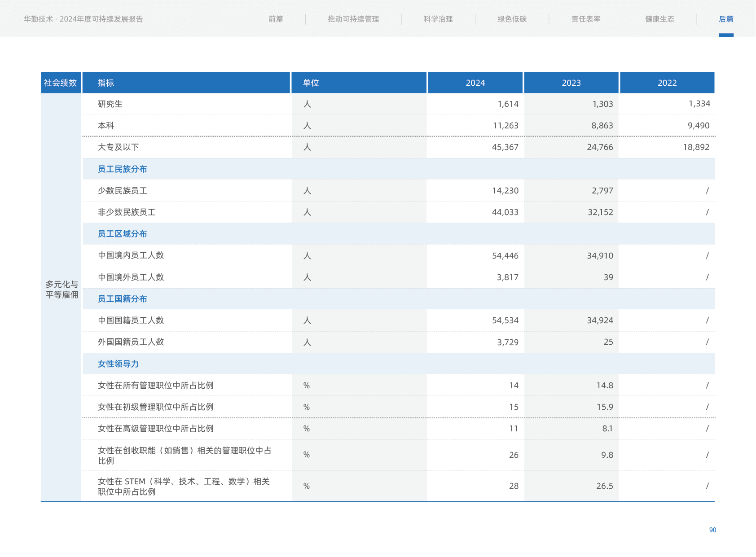Viewport: 756px width, 557px height.
Task: Open the 责任表率 section tab
Action: [x=586, y=19]
